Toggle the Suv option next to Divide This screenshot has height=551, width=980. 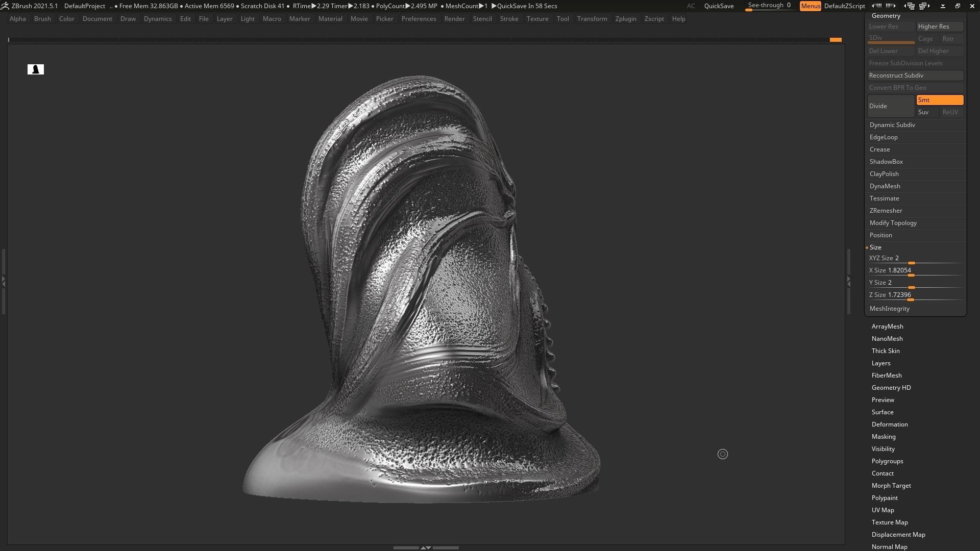pos(927,112)
